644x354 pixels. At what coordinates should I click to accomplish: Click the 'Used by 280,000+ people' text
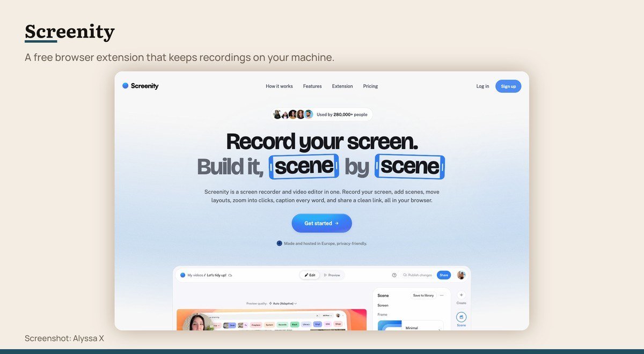pyautogui.click(x=342, y=115)
